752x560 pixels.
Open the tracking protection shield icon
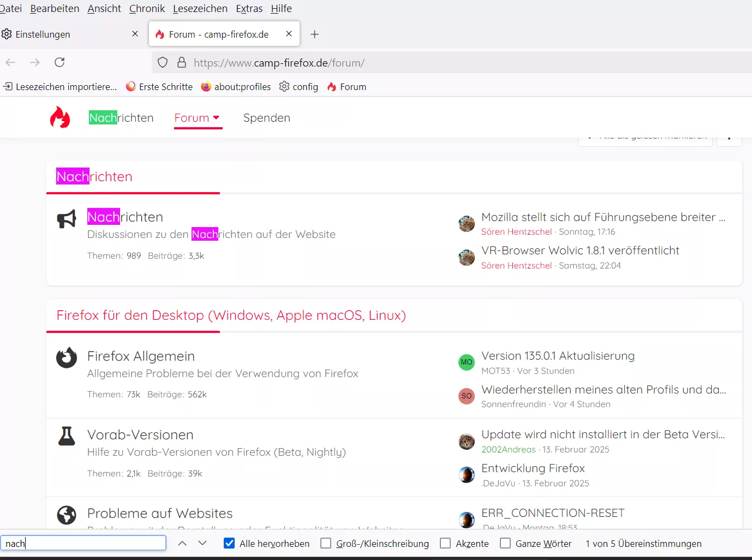[x=163, y=62]
